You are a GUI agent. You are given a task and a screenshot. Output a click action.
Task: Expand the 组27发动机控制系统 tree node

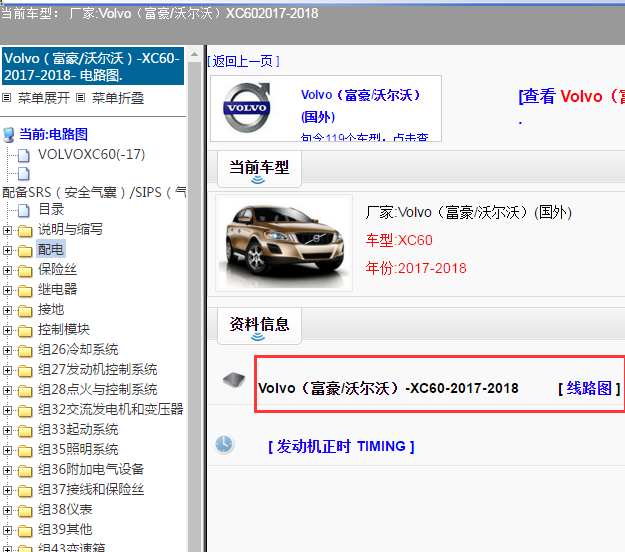coord(7,370)
